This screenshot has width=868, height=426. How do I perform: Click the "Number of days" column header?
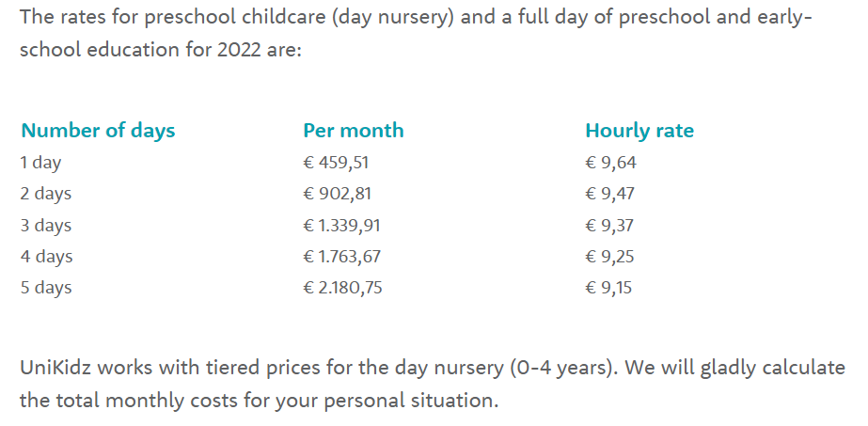(x=98, y=131)
